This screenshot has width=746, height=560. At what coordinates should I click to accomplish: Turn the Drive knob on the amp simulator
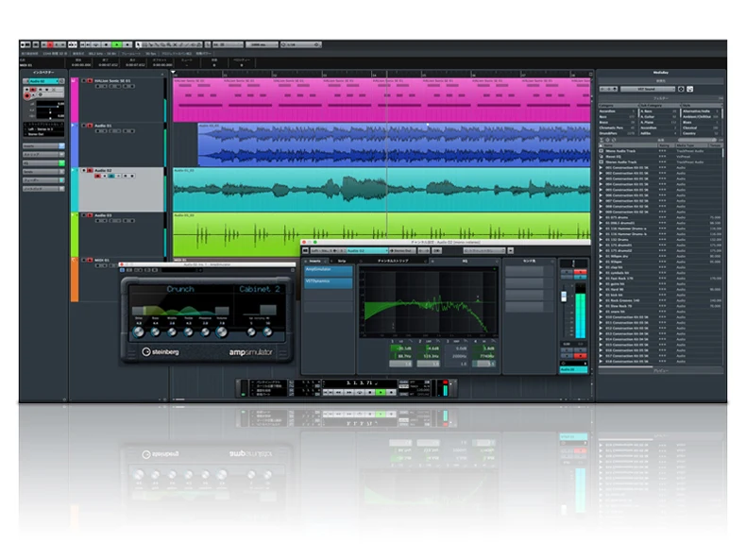(139, 332)
